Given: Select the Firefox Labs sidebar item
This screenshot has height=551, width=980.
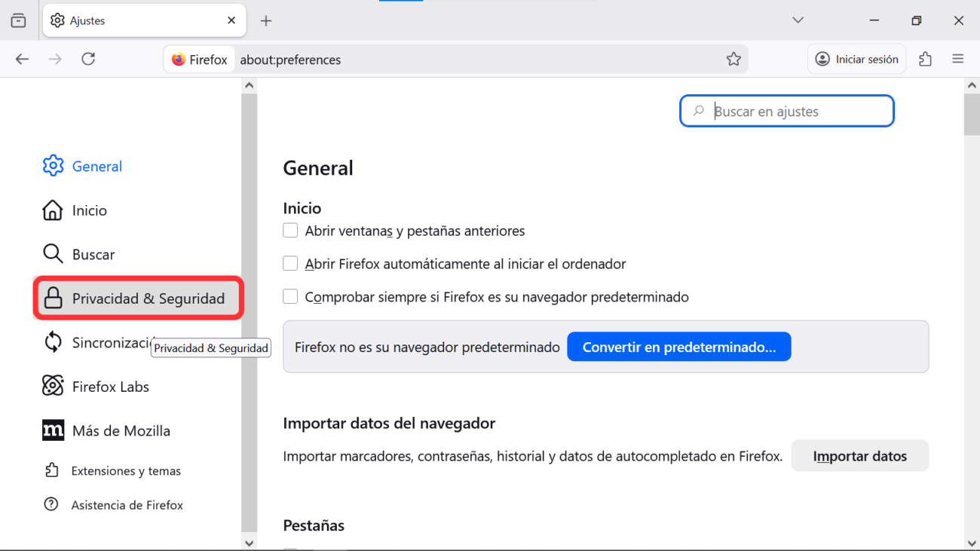Looking at the screenshot, I should pos(110,387).
